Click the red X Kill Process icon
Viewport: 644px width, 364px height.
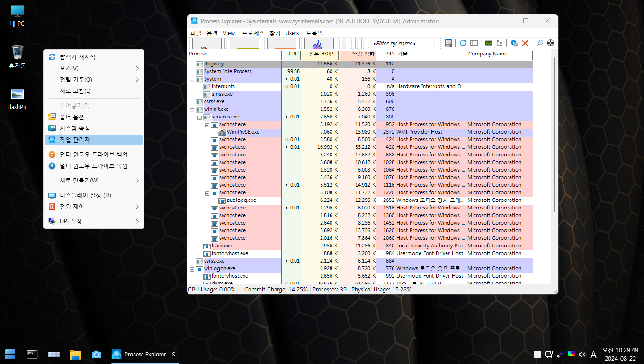click(525, 43)
